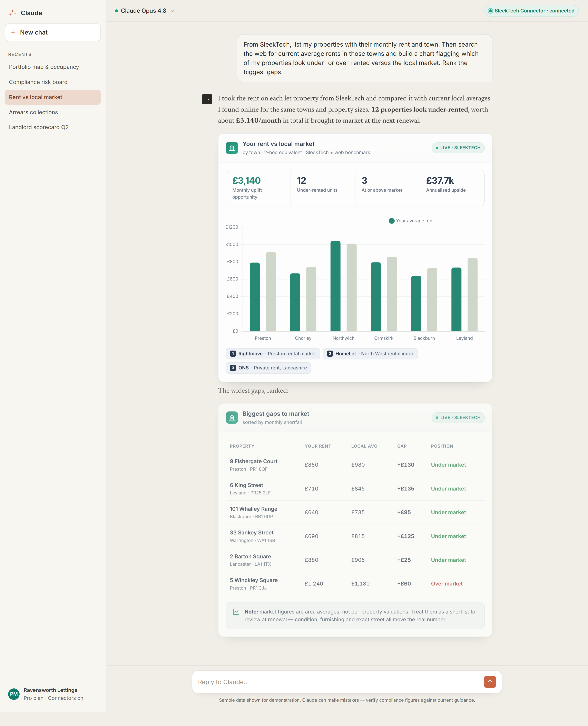
Task: Click source badge number 2 for HomeLet
Action: 330,354
